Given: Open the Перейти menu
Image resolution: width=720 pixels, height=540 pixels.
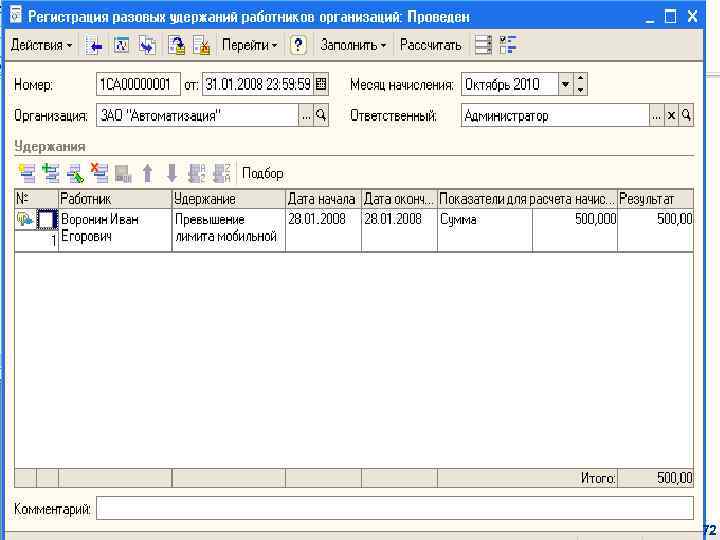Looking at the screenshot, I should (x=249, y=45).
